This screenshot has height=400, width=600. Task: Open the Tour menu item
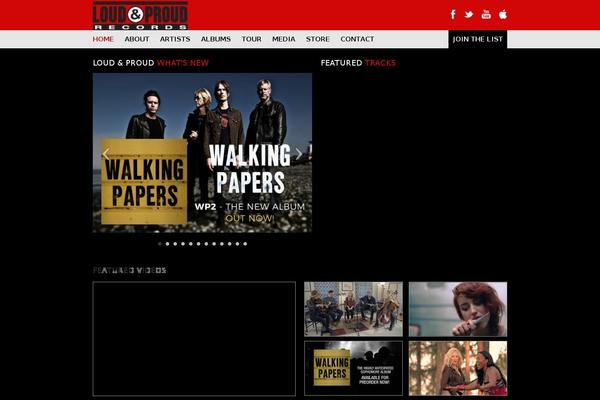[x=251, y=39]
